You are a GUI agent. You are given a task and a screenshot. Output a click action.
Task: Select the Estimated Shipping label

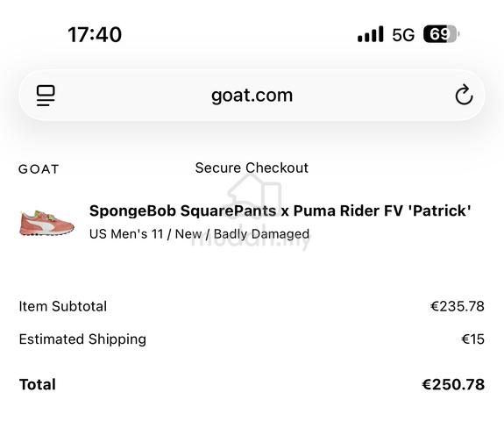[82, 339]
